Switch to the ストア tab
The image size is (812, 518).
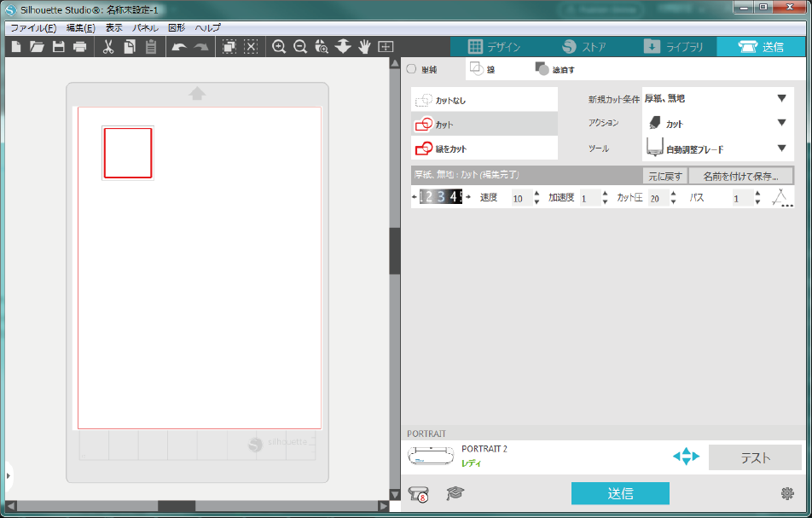pos(583,47)
